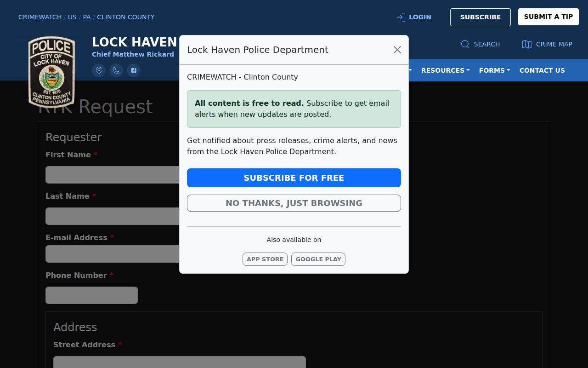
Task: Click the 'Also available on' text
Action: pos(294,240)
